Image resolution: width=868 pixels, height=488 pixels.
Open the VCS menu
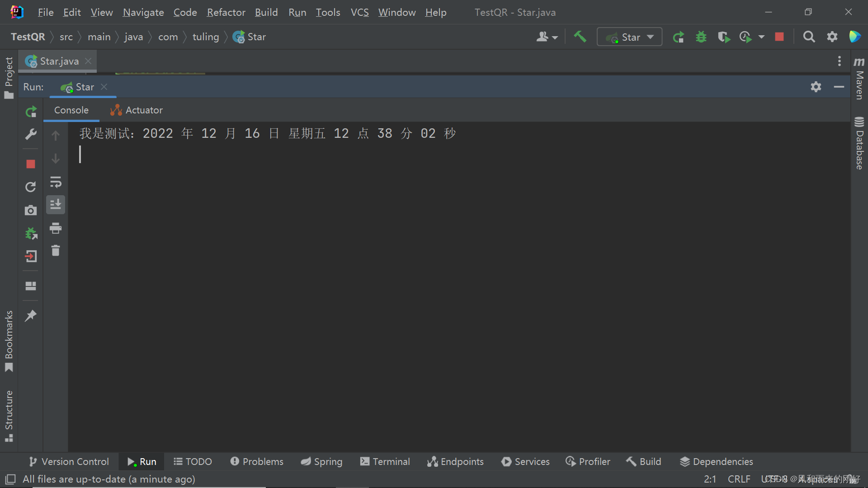pyautogui.click(x=359, y=12)
